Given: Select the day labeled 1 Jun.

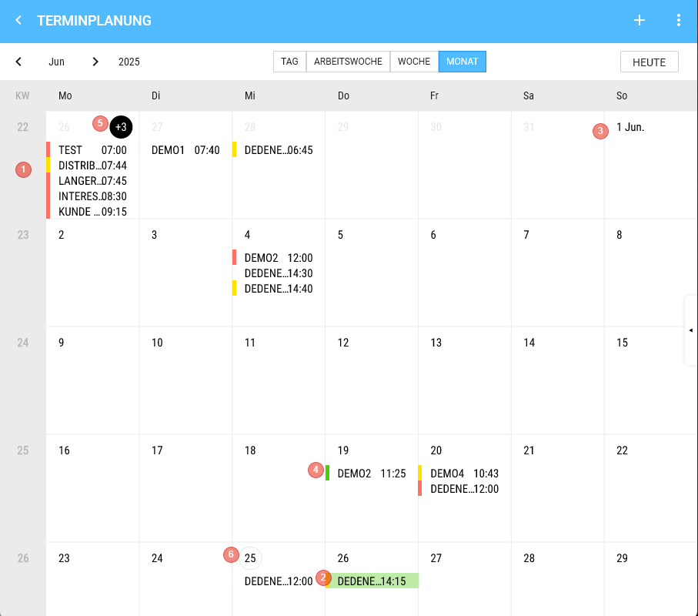Looking at the screenshot, I should [x=630, y=127].
